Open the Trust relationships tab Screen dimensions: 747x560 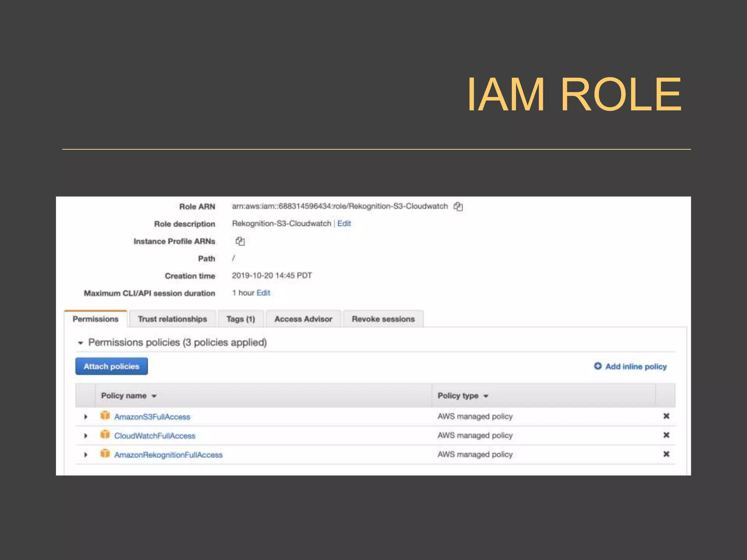173,319
